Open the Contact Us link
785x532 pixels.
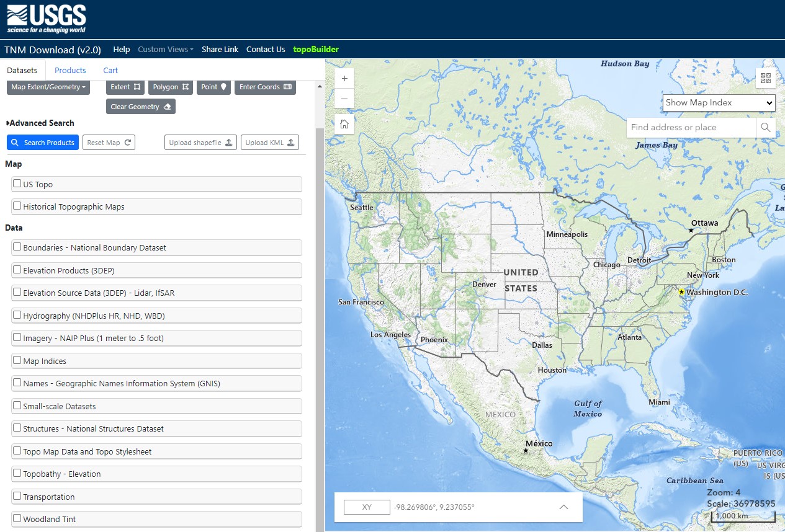pyautogui.click(x=266, y=49)
